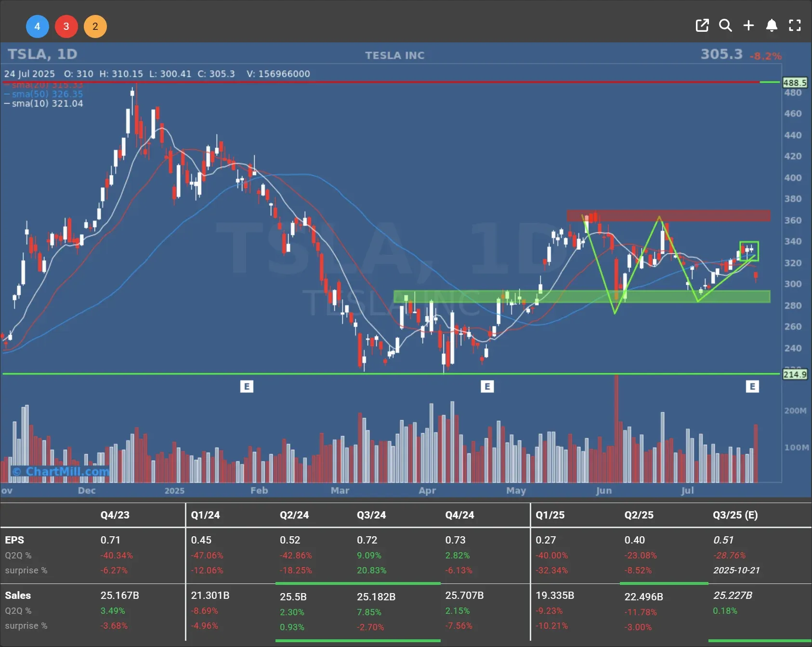Click the Q2/24 column header

coord(294,515)
